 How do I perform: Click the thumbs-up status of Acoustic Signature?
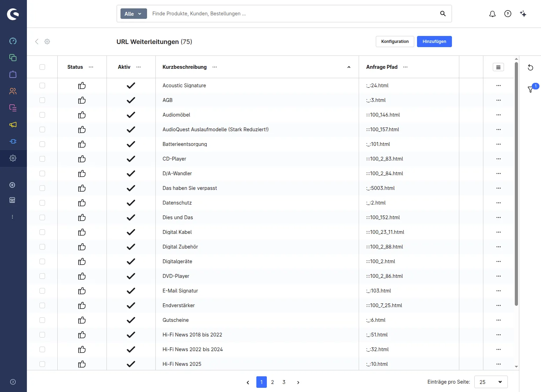pyautogui.click(x=82, y=86)
